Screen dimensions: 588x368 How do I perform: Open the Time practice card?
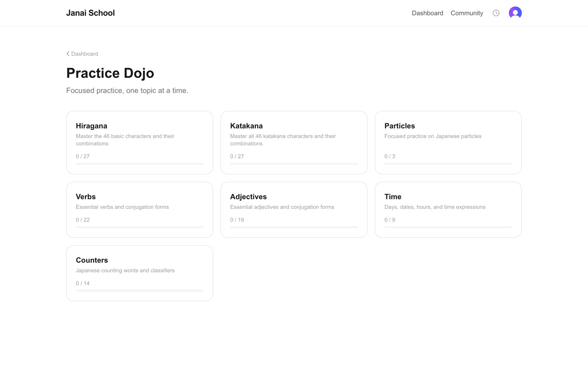(448, 210)
